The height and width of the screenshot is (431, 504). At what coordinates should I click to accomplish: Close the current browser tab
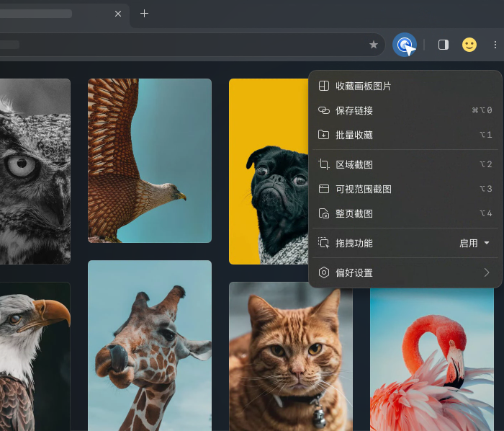(118, 14)
